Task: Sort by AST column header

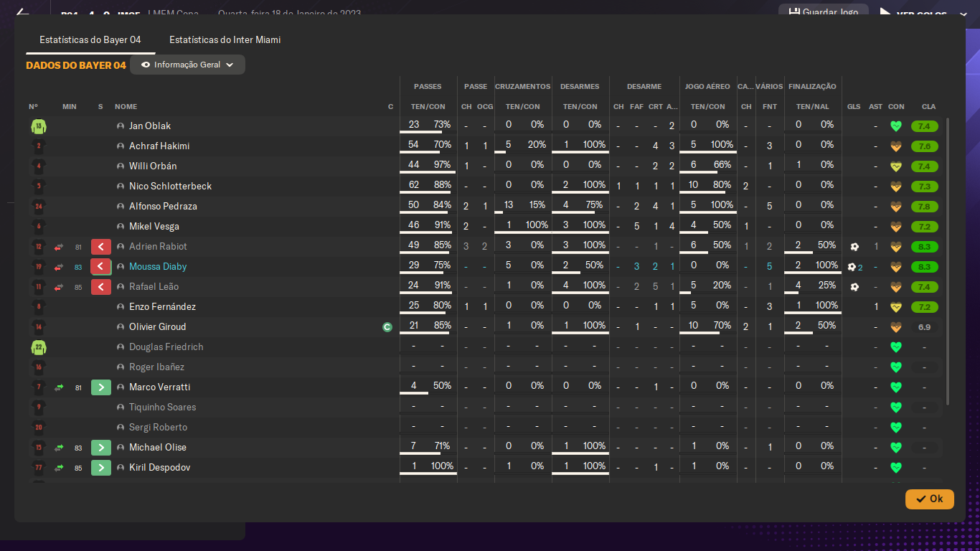Action: click(x=876, y=107)
